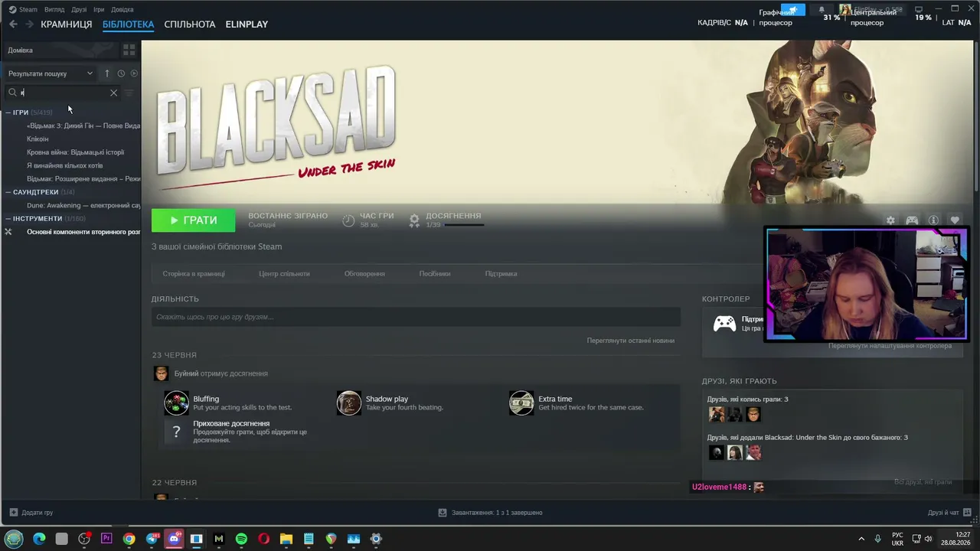Switch library to grid view icon
The height and width of the screenshot is (551, 980).
[129, 50]
